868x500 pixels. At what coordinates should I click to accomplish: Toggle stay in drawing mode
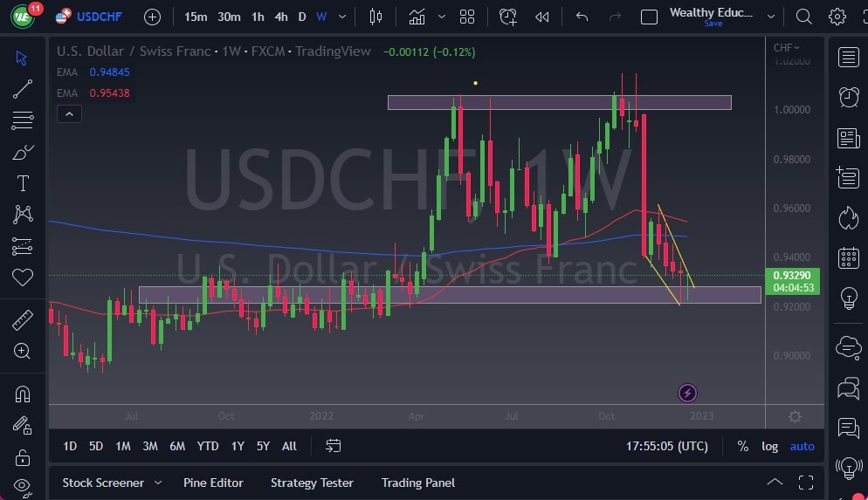(x=22, y=425)
